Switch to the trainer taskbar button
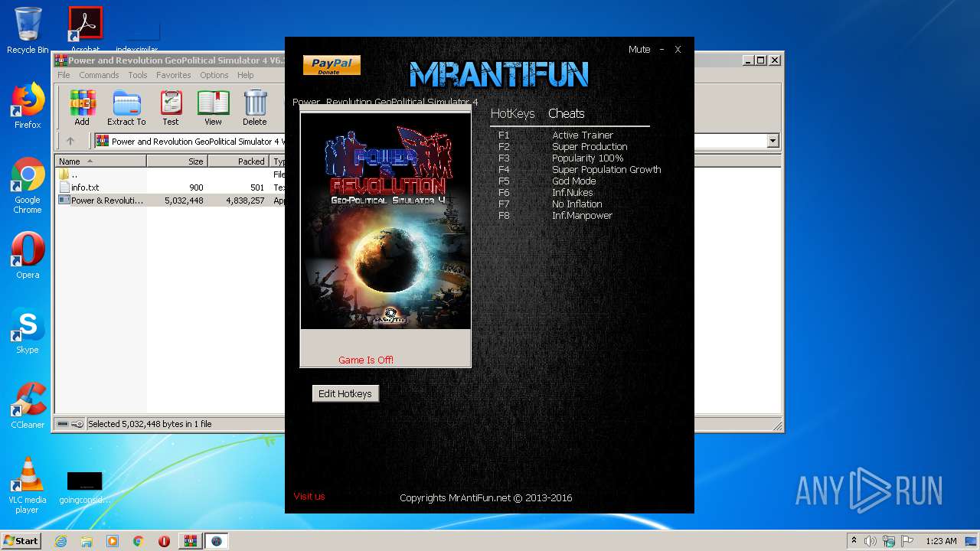This screenshot has height=551, width=980. click(216, 541)
